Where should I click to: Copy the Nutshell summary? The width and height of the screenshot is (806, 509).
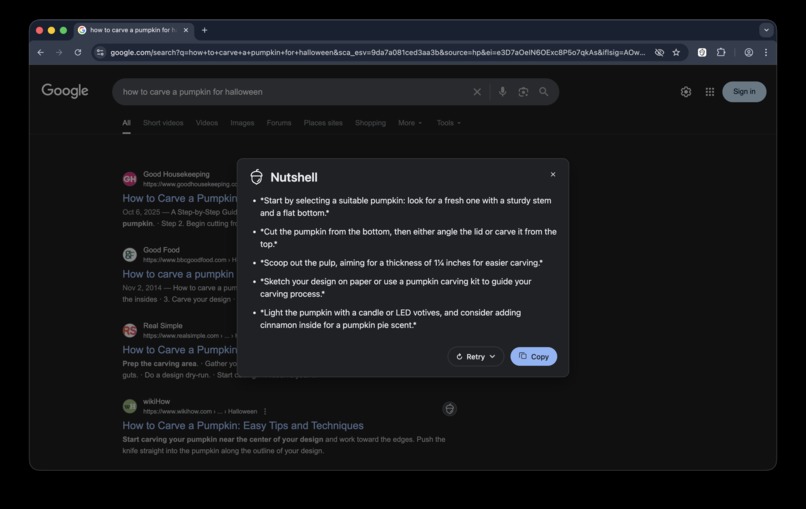click(x=534, y=356)
